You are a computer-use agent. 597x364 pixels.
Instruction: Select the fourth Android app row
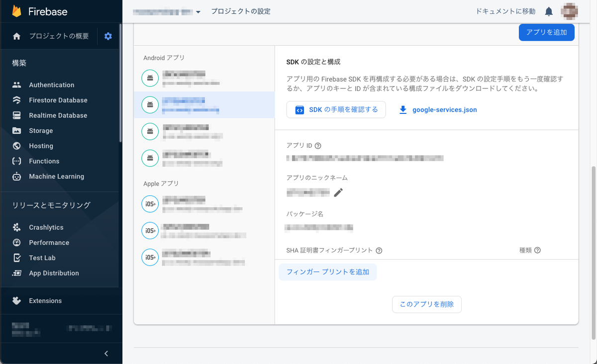[x=204, y=158]
